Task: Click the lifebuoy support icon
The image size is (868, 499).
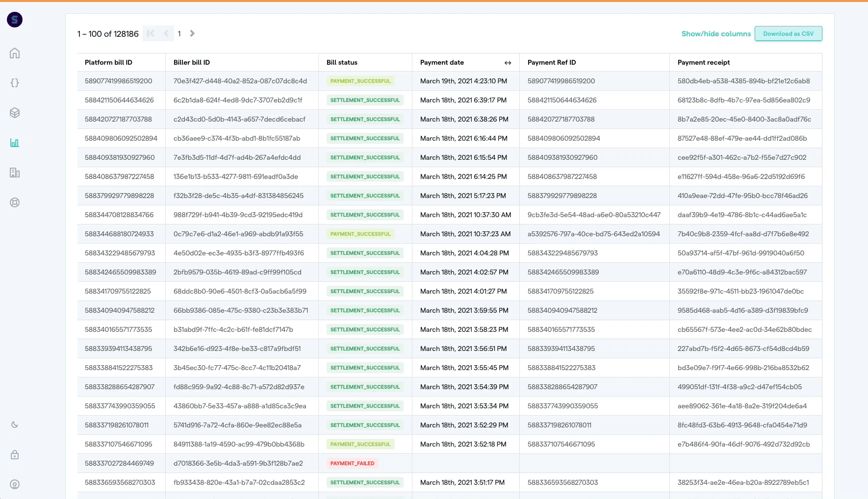Action: (15, 202)
